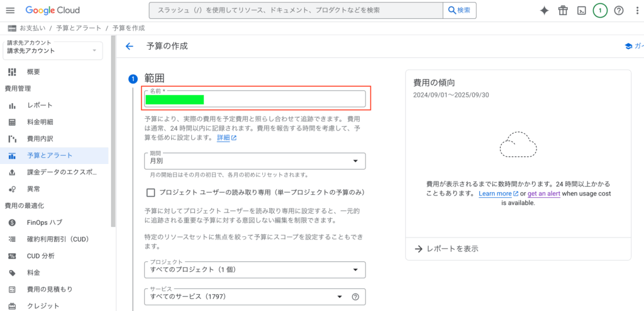The image size is (644, 311).
Task: Open 異常 in the sidebar
Action: (54, 189)
